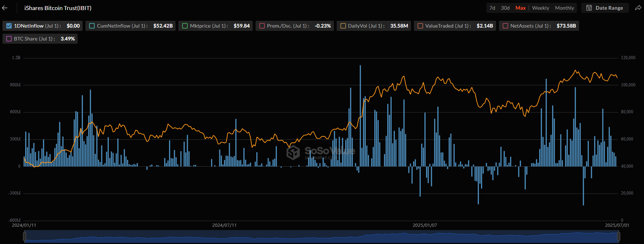644x244 pixels.
Task: Open the Date Range button
Action: (605, 8)
